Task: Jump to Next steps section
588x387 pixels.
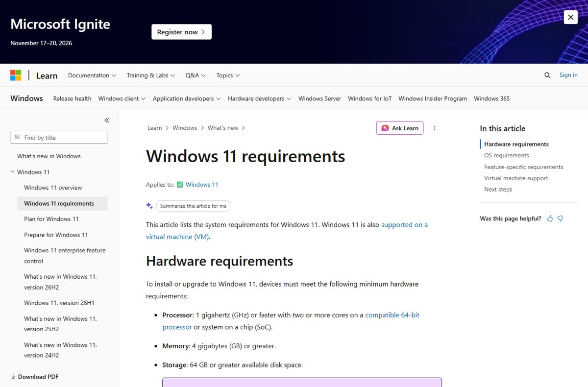Action: (x=498, y=190)
